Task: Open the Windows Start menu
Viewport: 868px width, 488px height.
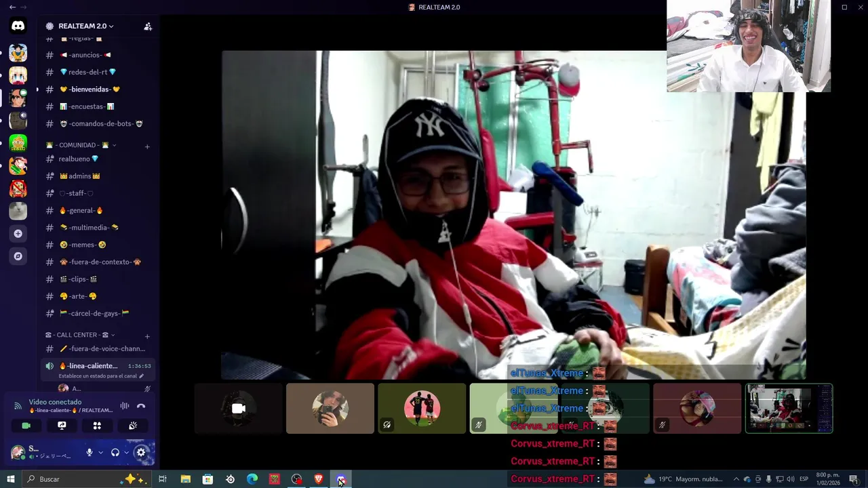Action: point(10,479)
